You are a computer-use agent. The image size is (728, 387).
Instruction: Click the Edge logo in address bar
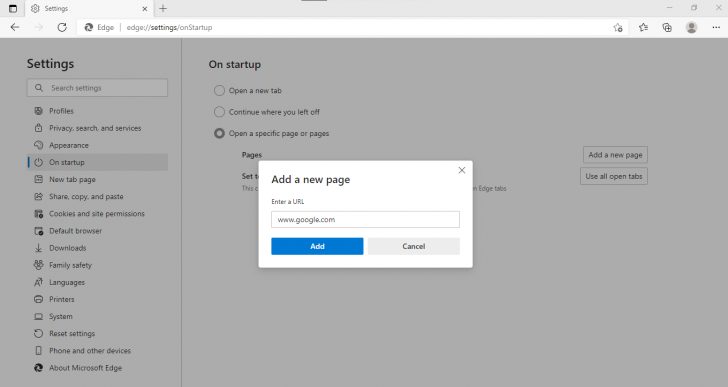point(89,27)
